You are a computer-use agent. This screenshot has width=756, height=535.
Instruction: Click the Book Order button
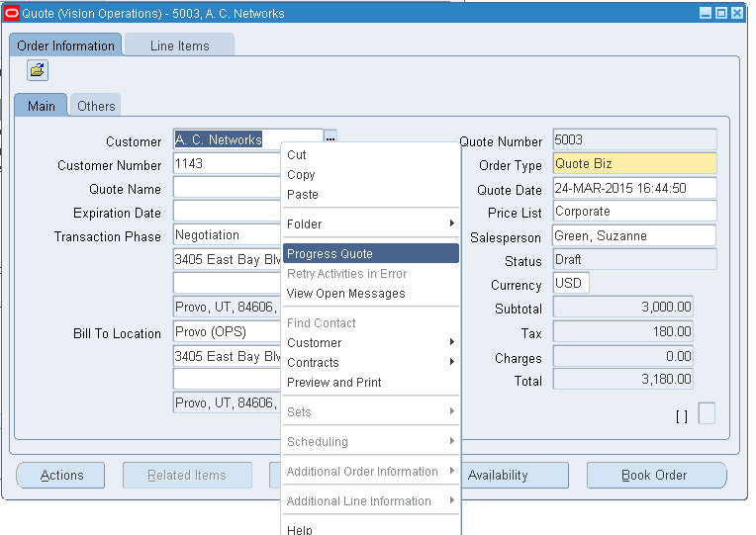tap(655, 476)
